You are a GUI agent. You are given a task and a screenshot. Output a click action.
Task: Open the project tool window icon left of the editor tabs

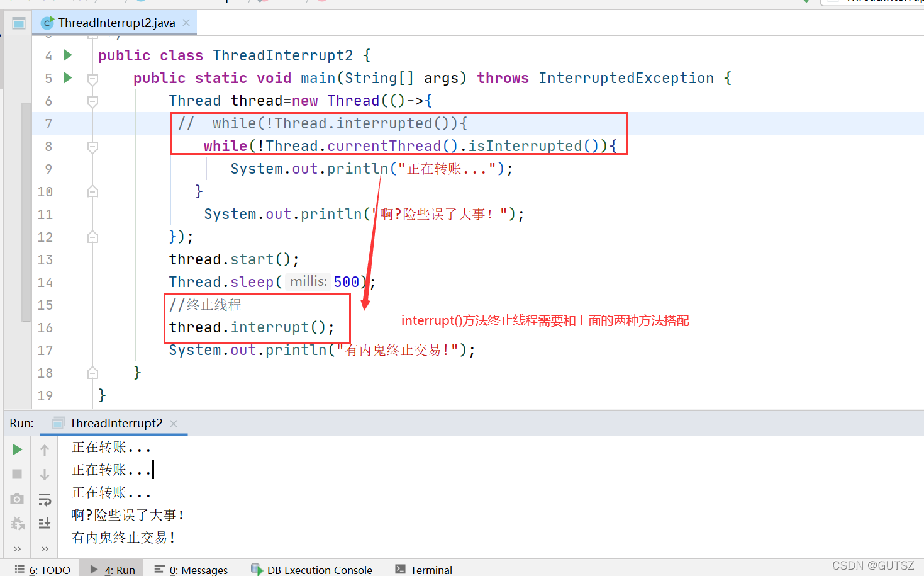tap(19, 23)
